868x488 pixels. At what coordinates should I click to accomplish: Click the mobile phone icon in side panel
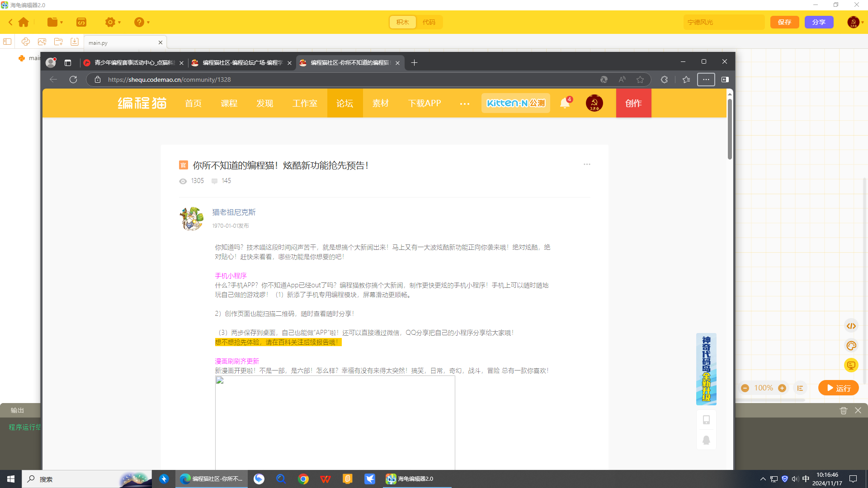click(x=706, y=420)
